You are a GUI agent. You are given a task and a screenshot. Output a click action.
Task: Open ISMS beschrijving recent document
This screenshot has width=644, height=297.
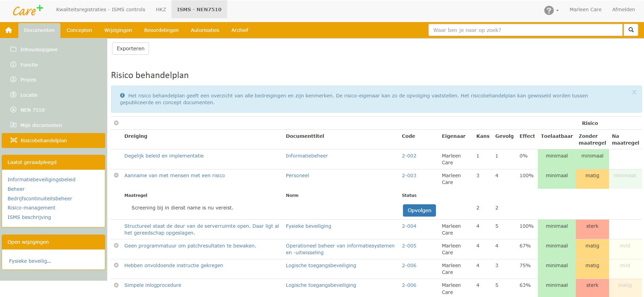[29, 217]
